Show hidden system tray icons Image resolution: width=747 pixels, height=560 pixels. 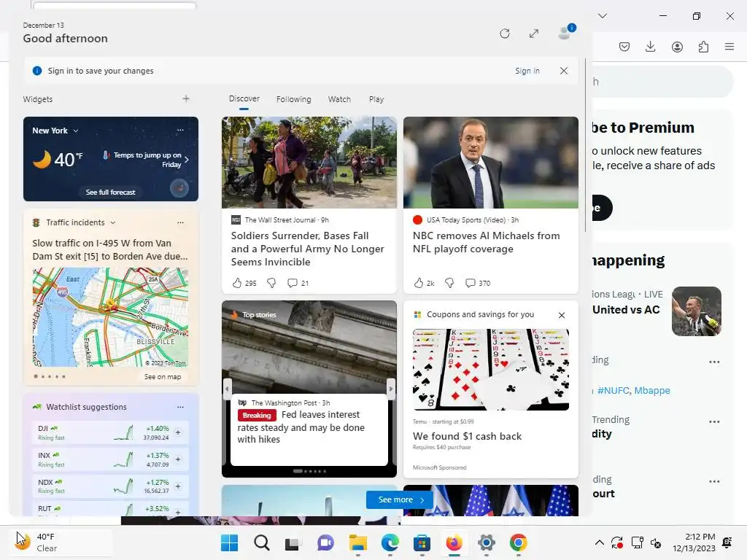[600, 542]
